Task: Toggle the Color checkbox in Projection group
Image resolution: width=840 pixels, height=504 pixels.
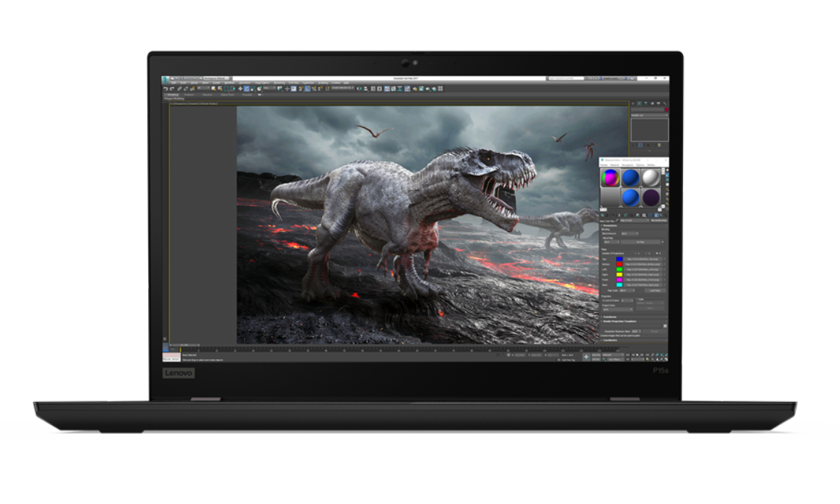Action: (x=637, y=299)
